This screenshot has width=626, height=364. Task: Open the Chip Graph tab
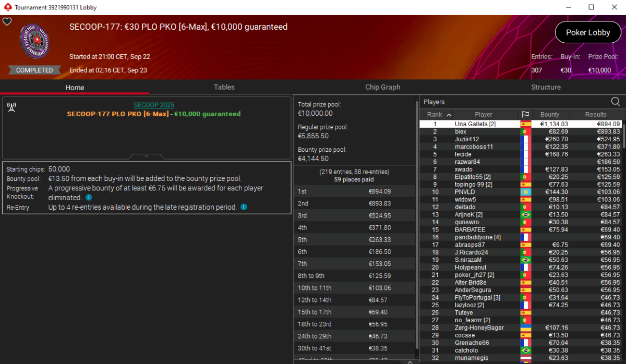[x=383, y=87]
